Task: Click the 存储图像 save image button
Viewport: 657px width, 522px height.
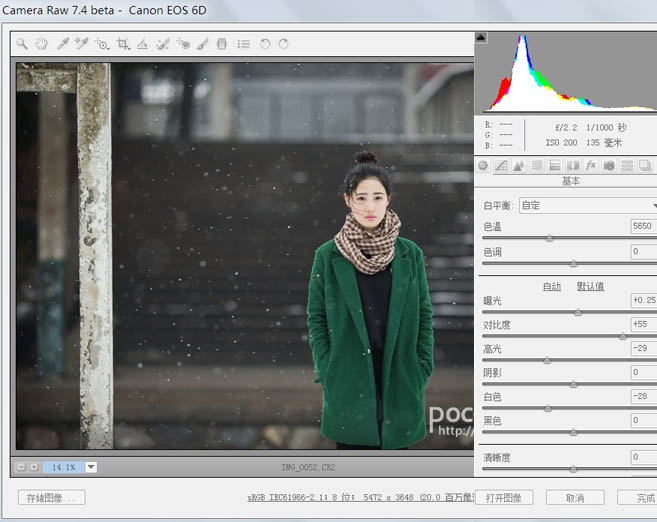Action: coord(52,498)
